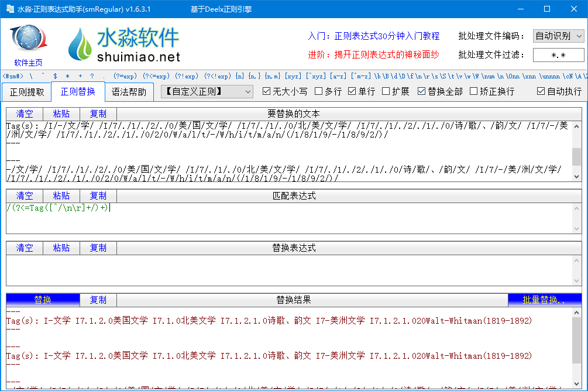
Task: Switch to the 正则提取 tab
Action: 26,92
